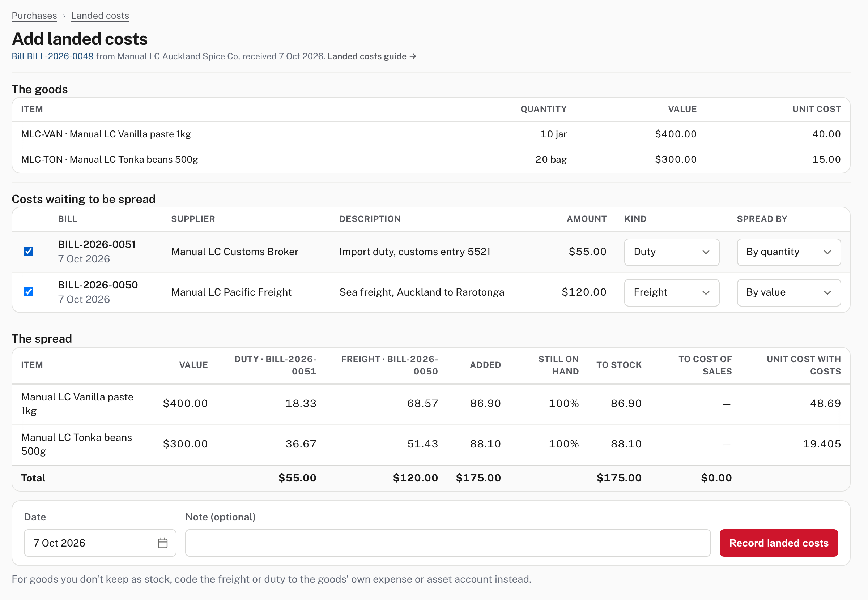Screen dimensions: 868x600
Task: Click Manual LC Customs Broker supplier
Action: click(x=235, y=252)
